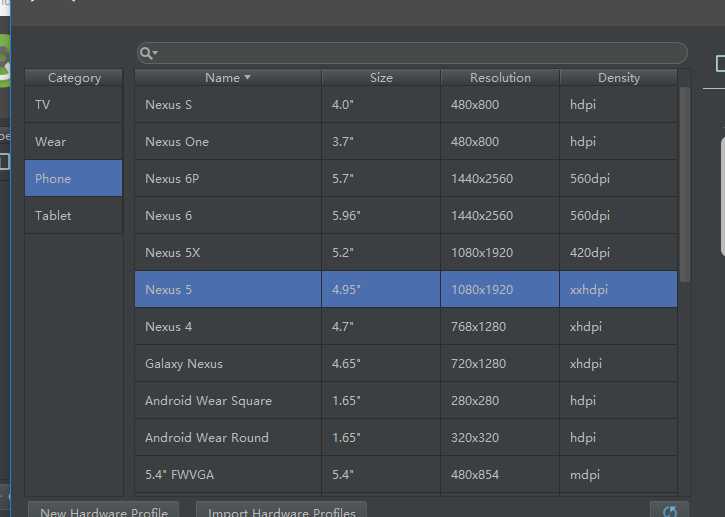
Task: Choose the Nexus 6P device
Action: 406,178
